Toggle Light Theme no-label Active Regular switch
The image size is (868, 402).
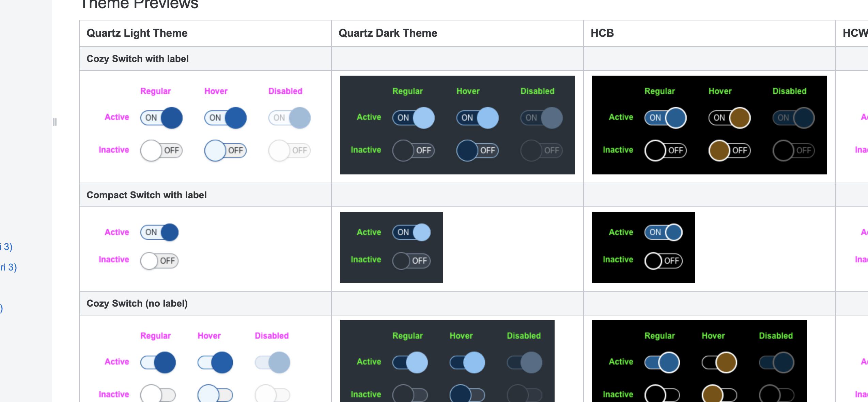pyautogui.click(x=158, y=362)
